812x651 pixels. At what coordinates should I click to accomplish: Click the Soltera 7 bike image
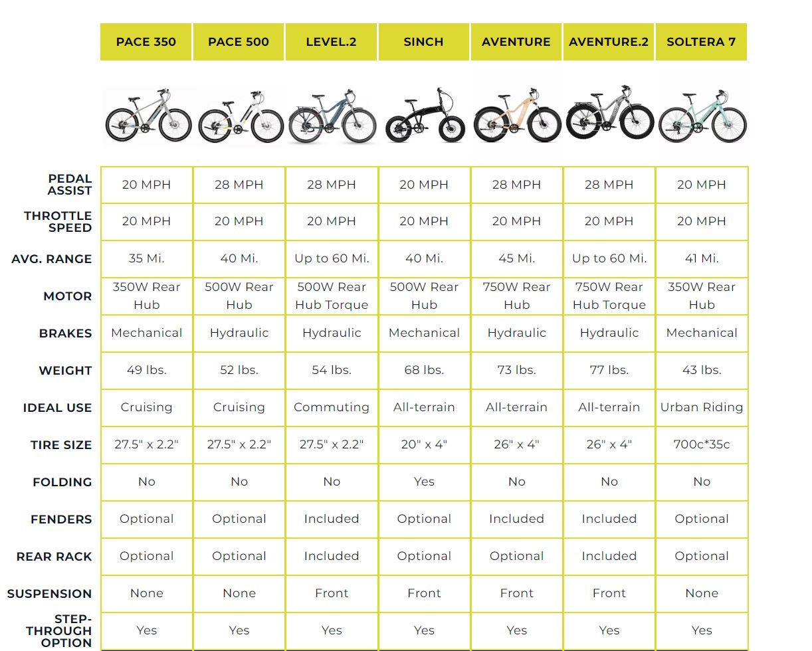point(702,115)
